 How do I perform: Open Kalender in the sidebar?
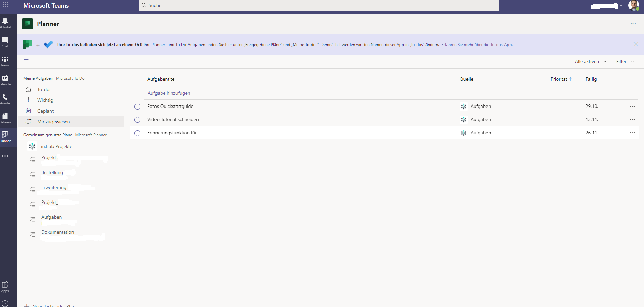[x=5, y=80]
